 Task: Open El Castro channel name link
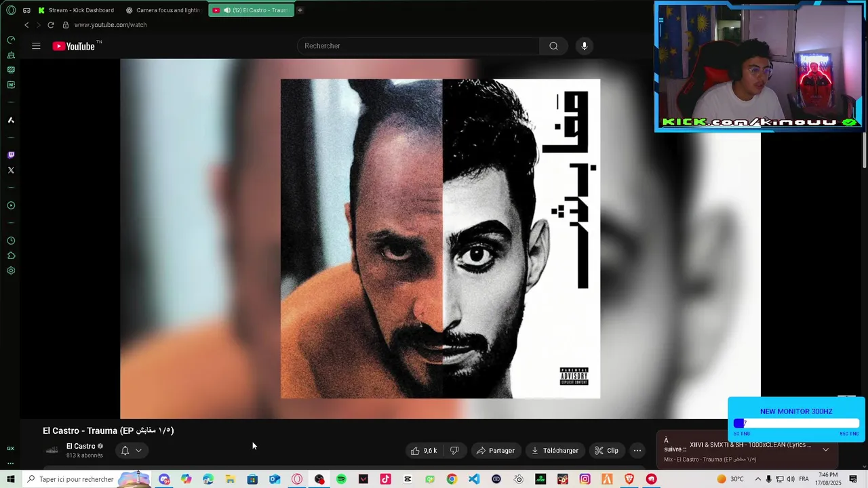(81, 446)
